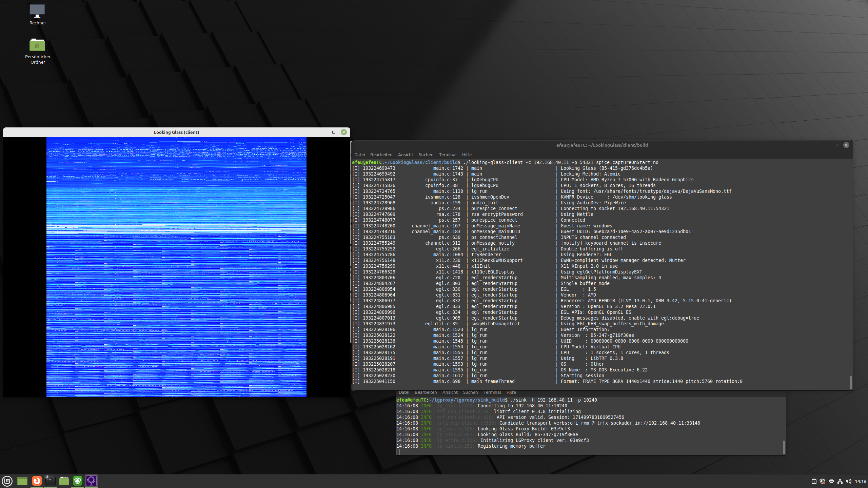The width and height of the screenshot is (868, 488).
Task: Open the update notification clipboard tray icon
Action: click(814, 481)
